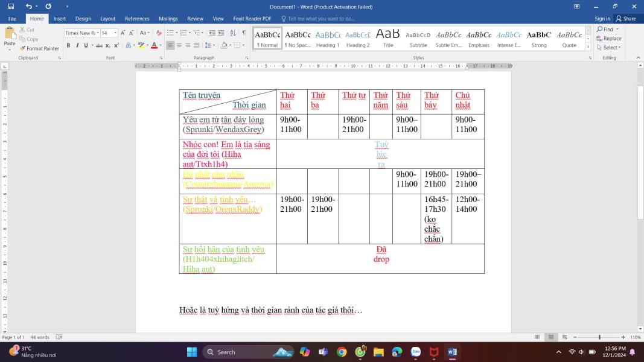Viewport: 644px width, 362px height.
Task: Toggle Bold formatting
Action: pyautogui.click(x=68, y=45)
